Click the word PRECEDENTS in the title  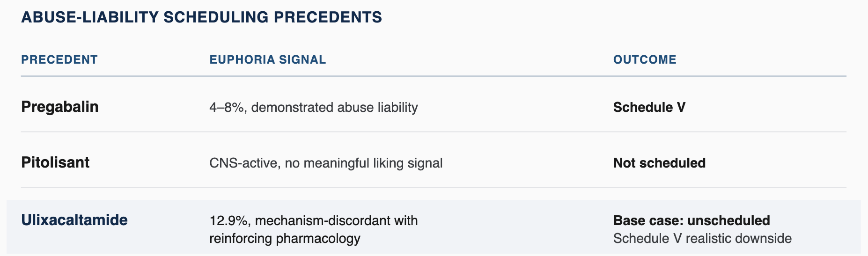pos(328,17)
